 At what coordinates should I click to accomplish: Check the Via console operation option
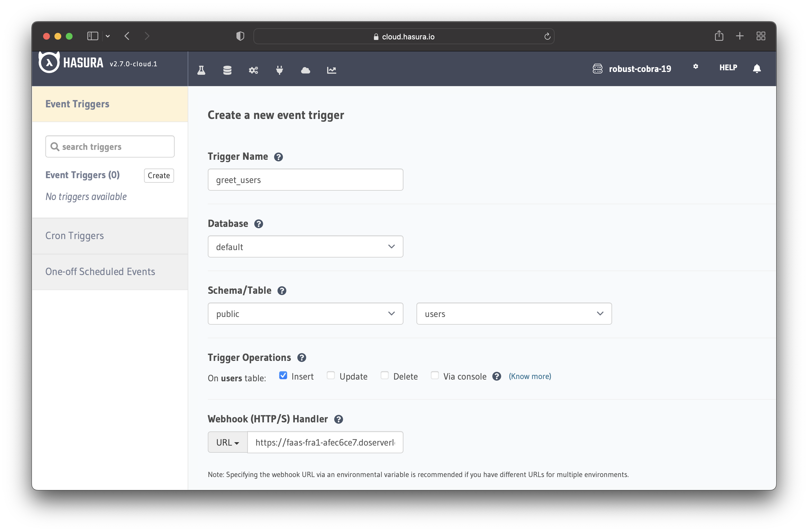click(435, 376)
